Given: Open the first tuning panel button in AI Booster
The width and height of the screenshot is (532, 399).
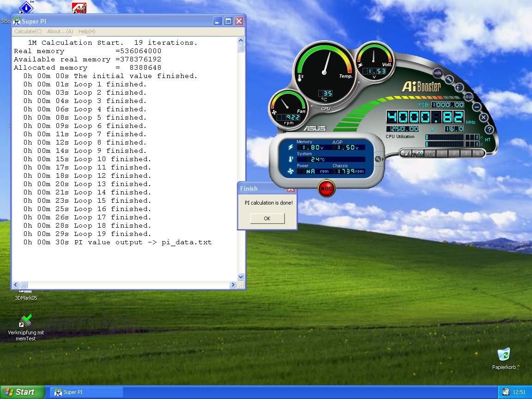Looking at the screenshot, I should (x=407, y=153).
